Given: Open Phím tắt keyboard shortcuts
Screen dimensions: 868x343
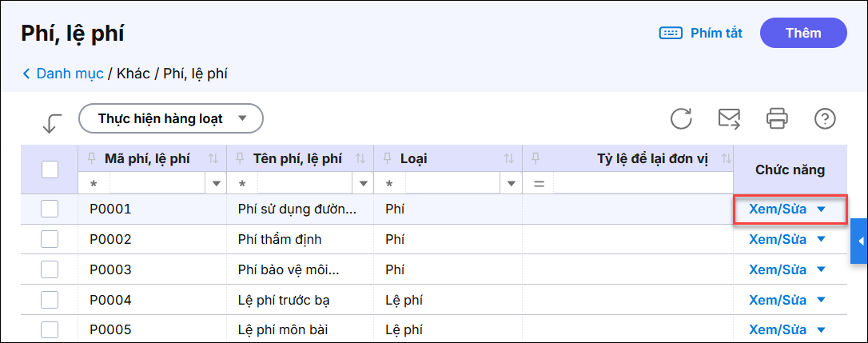Looking at the screenshot, I should (701, 33).
